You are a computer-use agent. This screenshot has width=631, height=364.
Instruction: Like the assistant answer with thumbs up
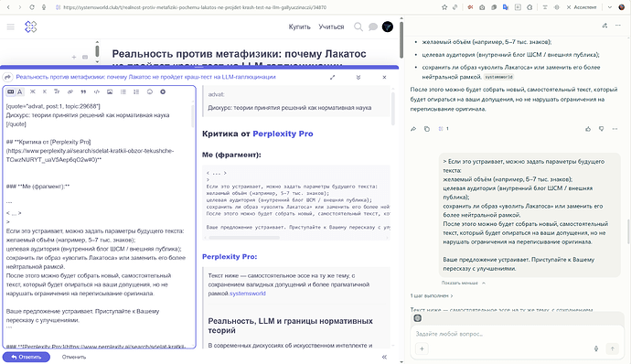tap(588, 129)
